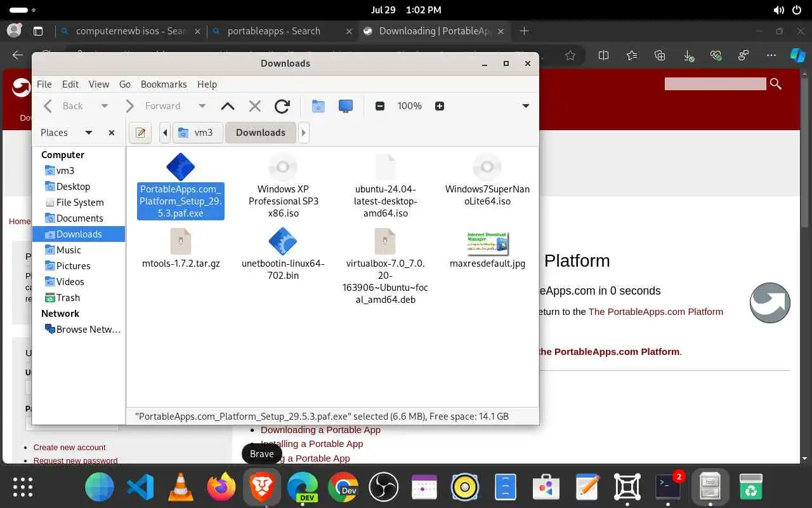This screenshot has height=508, width=812.
Task: Open browser downloads icon
Action: pos(688,55)
